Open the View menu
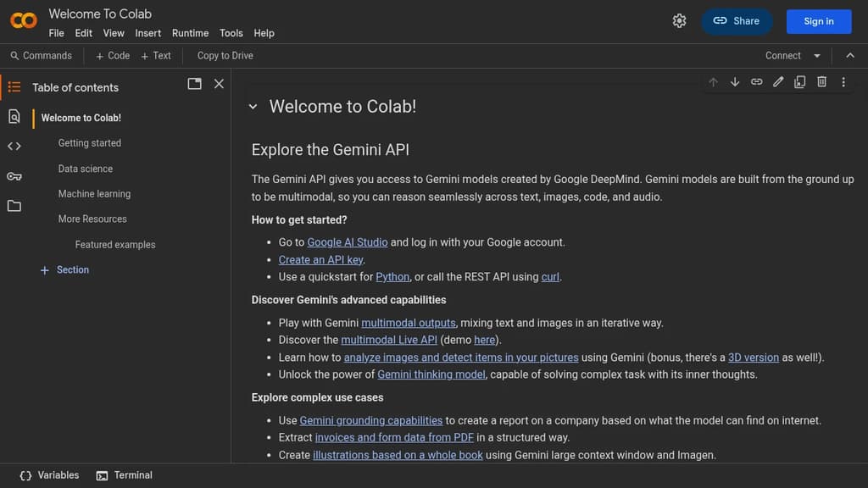 pos(114,33)
